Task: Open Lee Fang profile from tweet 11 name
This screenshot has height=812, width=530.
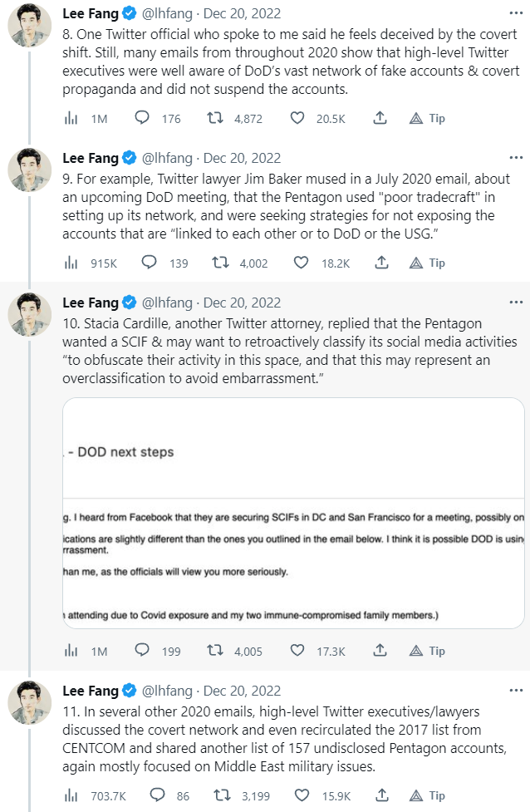Action: point(91,690)
